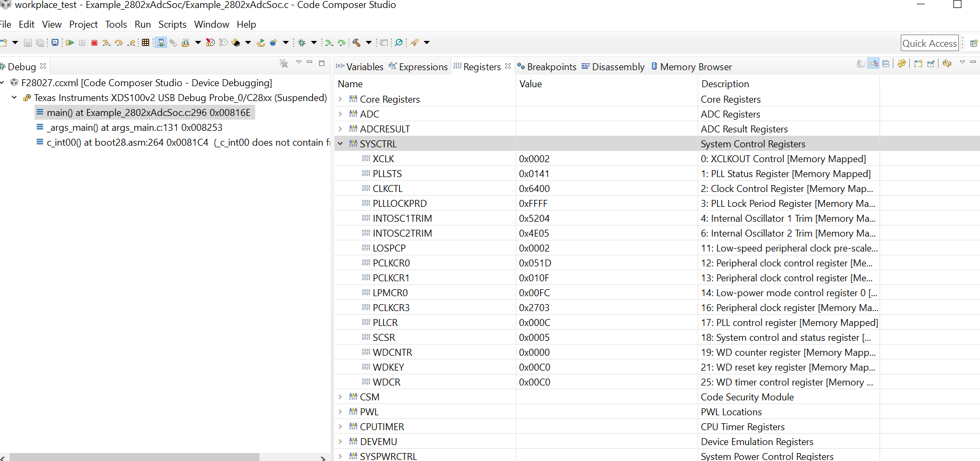Click the Load Program icon

tap(186, 43)
